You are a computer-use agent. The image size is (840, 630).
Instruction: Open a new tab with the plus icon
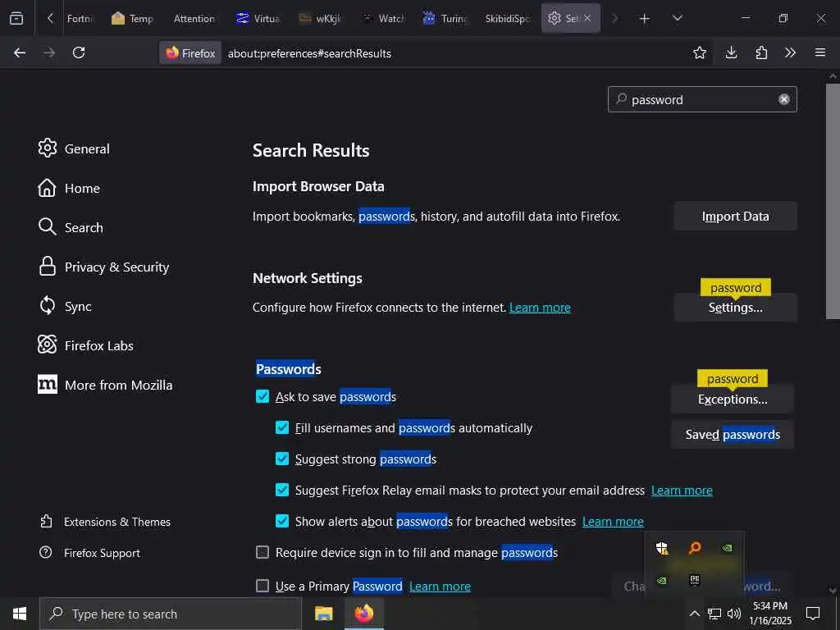click(644, 19)
